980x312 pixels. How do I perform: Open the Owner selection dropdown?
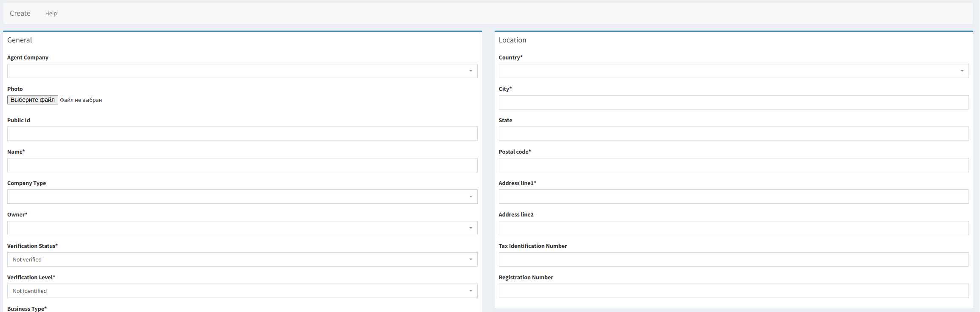coord(242,228)
